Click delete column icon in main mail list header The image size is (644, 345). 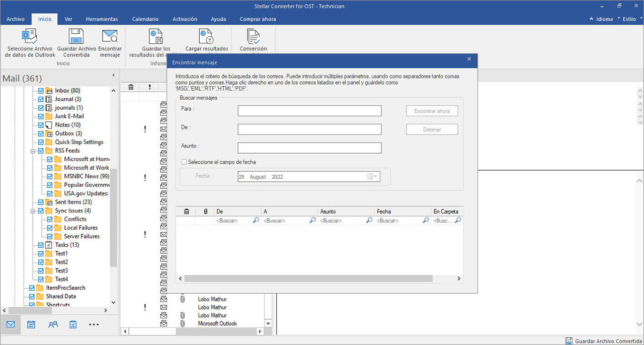(131, 87)
